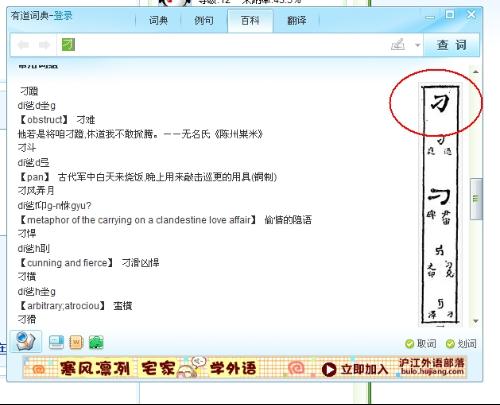500x405 pixels.
Task: Click the search input field
Action: pyautogui.click(x=223, y=45)
